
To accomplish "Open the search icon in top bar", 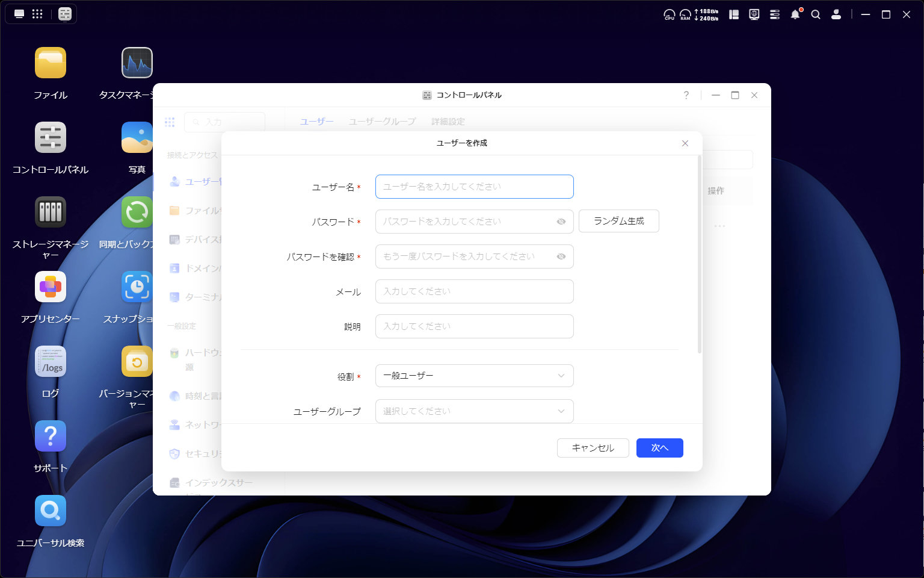I will tap(816, 14).
